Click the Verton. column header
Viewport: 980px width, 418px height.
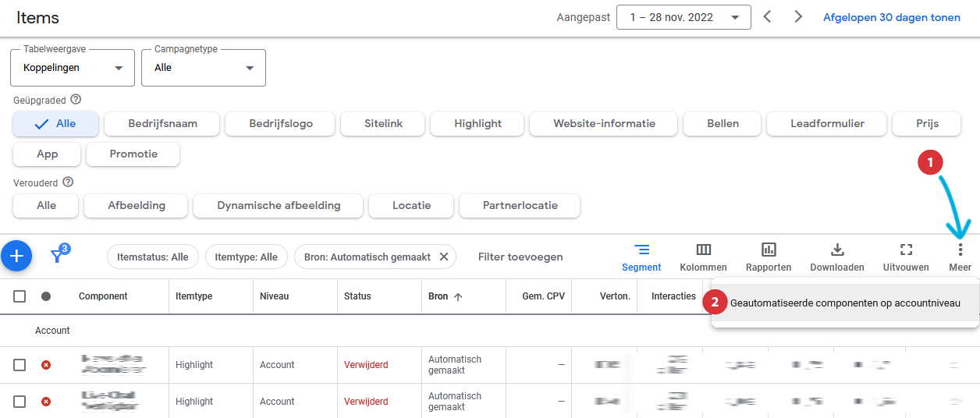pyautogui.click(x=615, y=296)
